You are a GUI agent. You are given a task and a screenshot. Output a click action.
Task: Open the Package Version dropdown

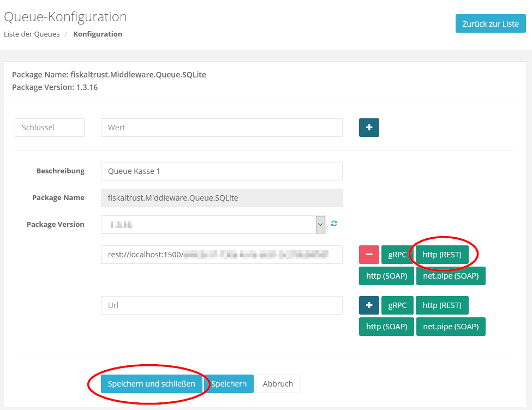point(320,225)
